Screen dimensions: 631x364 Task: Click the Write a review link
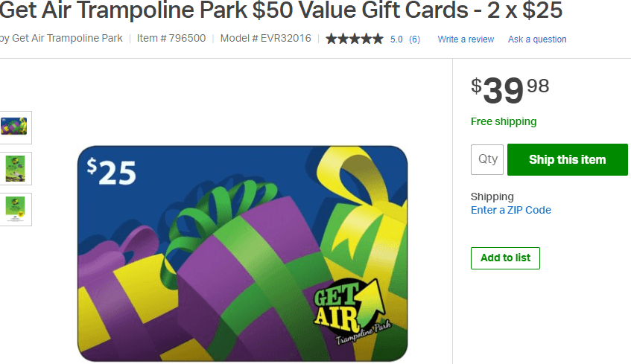coord(466,39)
